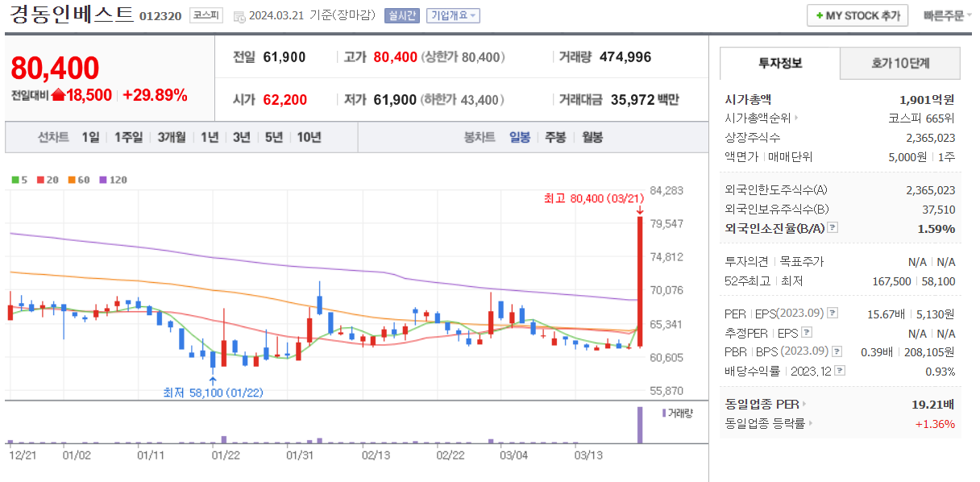This screenshot has height=482, width=980.
Task: Click the 거래량 value 474,996
Action: click(x=625, y=57)
